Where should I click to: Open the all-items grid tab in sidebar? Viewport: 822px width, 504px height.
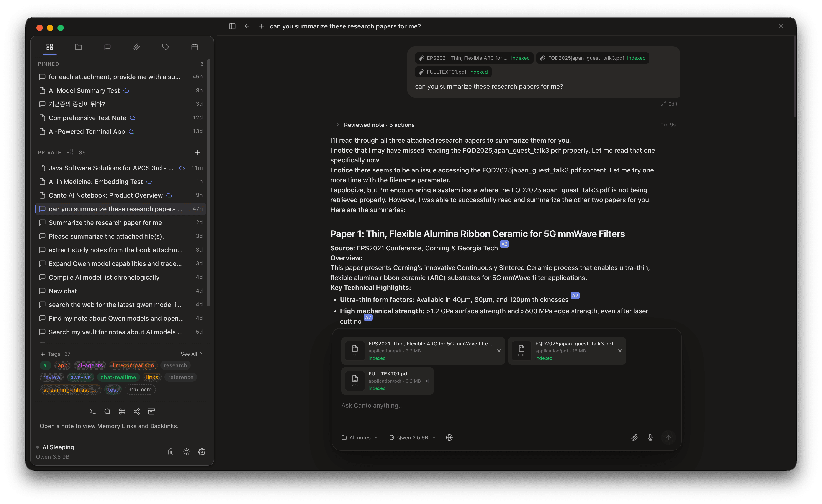pos(49,47)
